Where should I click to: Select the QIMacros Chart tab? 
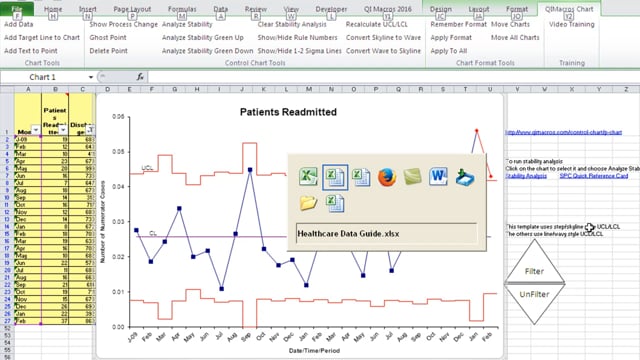[569, 9]
